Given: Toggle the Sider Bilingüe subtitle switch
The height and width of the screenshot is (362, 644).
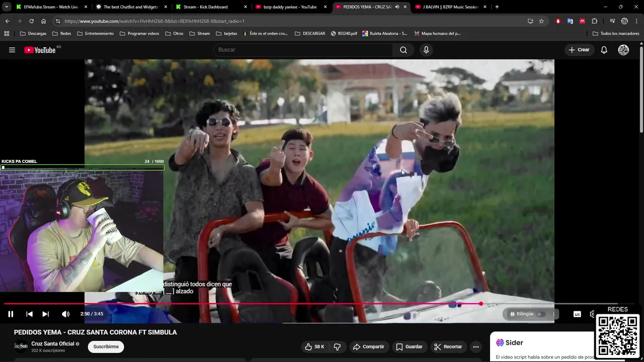Looking at the screenshot, I should click(x=540, y=314).
